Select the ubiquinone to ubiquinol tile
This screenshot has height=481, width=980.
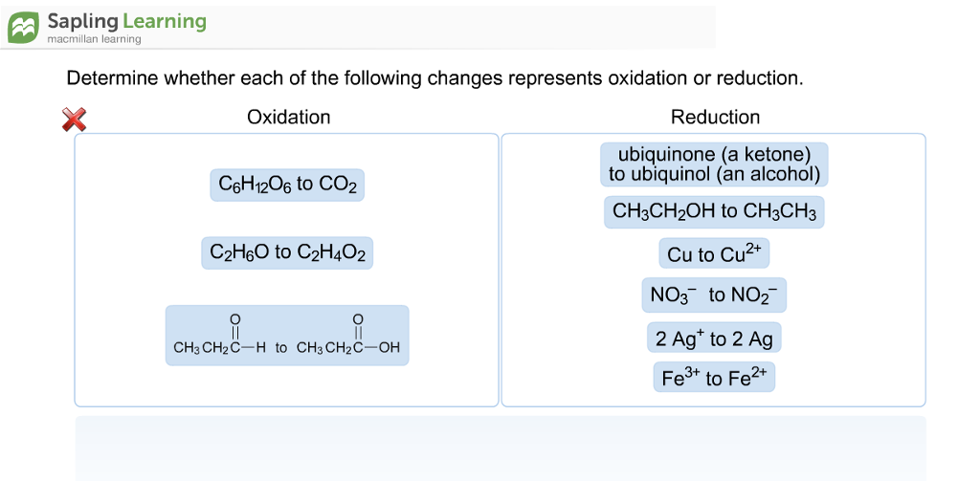714,164
